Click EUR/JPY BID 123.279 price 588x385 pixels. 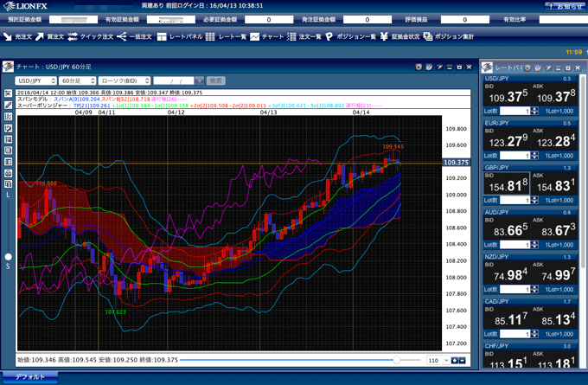tap(506, 138)
